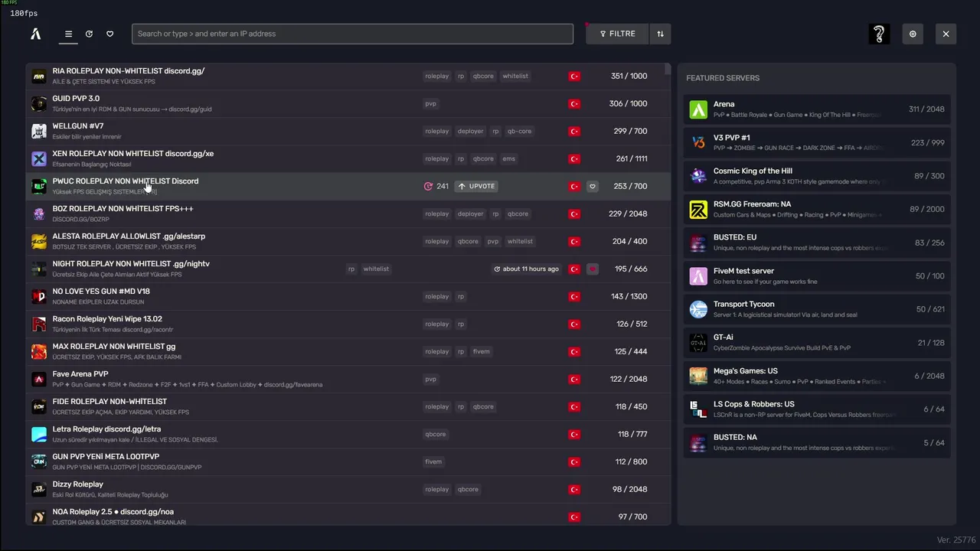Go to FiveM home via logo
The image size is (980, 551).
36,34
